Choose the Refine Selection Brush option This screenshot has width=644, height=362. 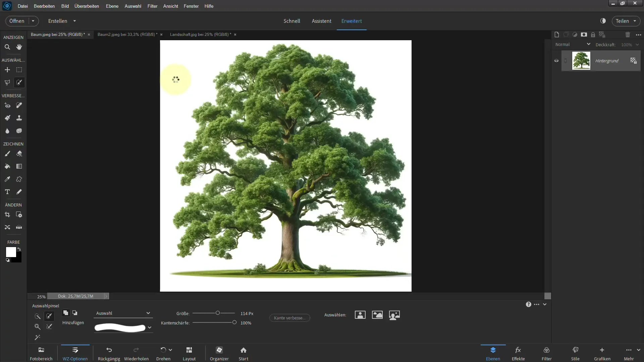(x=49, y=326)
